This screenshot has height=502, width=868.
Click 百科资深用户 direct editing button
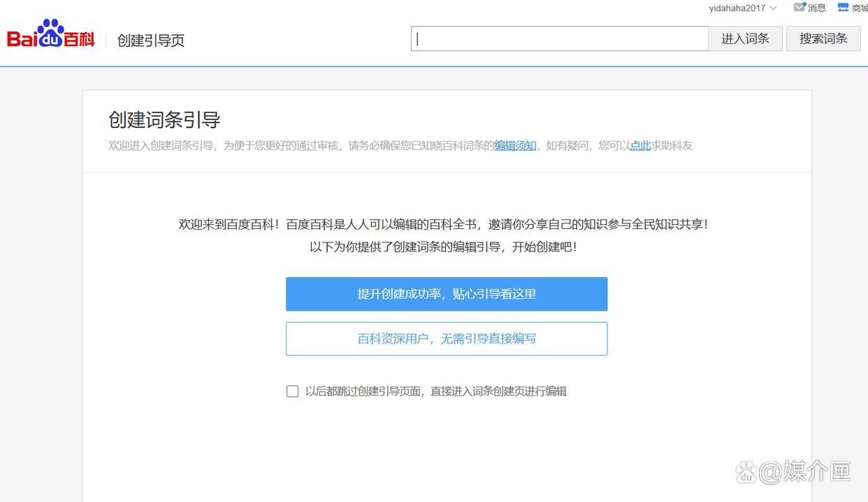[447, 338]
